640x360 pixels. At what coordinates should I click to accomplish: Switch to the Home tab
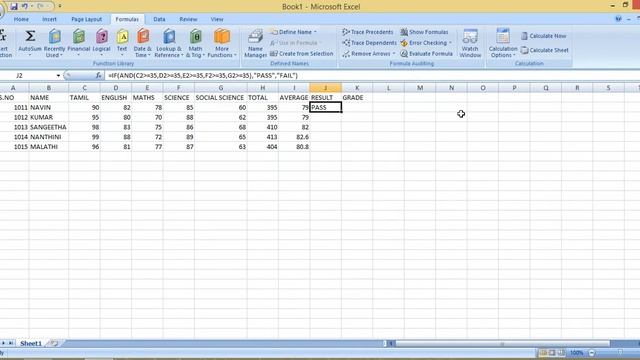pyautogui.click(x=21, y=19)
